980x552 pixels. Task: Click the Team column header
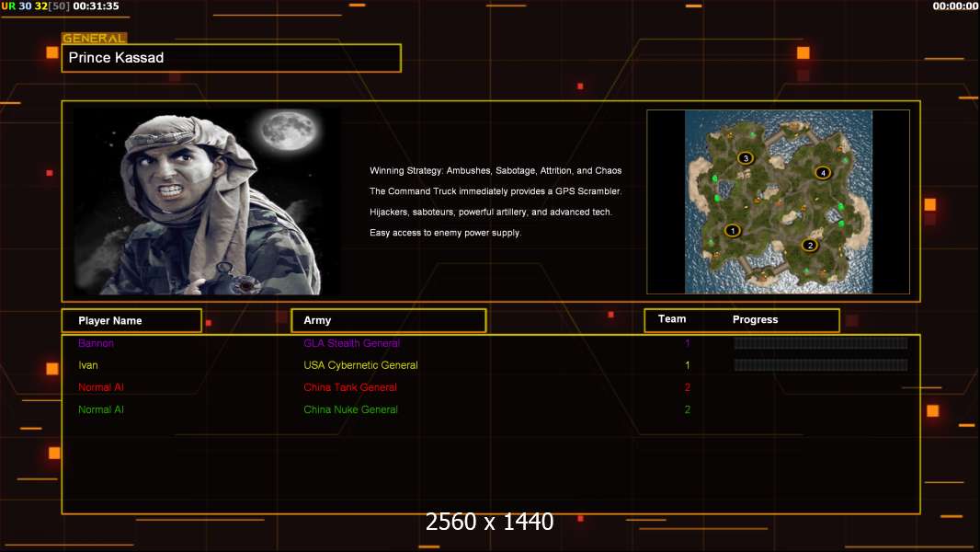[x=672, y=319]
